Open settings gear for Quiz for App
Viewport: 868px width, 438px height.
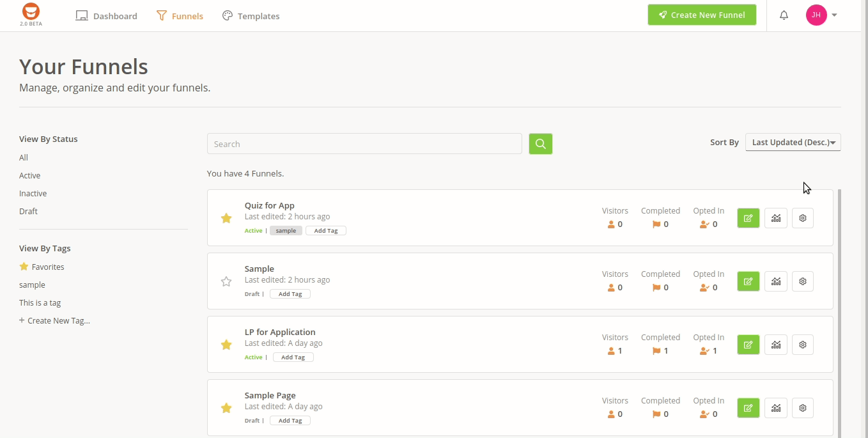(x=803, y=218)
